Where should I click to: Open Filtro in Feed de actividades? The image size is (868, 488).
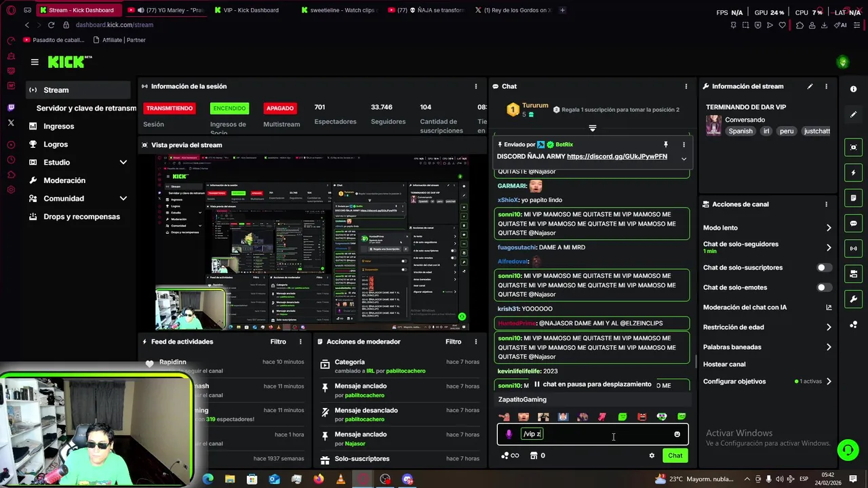click(x=278, y=342)
